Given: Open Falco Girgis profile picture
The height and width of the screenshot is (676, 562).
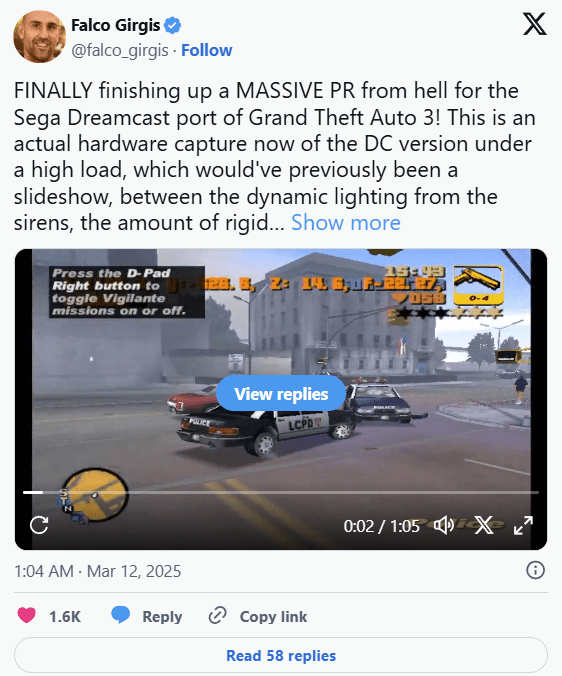Looking at the screenshot, I should point(40,37).
